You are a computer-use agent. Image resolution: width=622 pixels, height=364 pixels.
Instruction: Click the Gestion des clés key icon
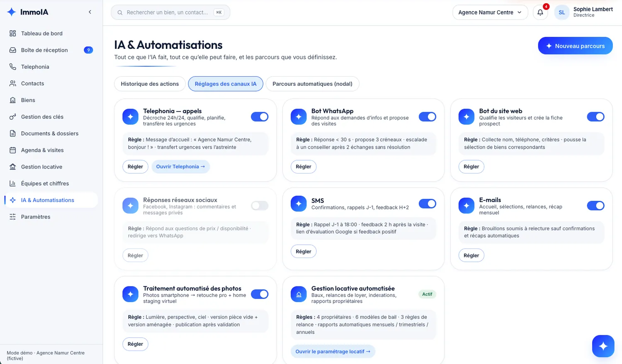13,117
